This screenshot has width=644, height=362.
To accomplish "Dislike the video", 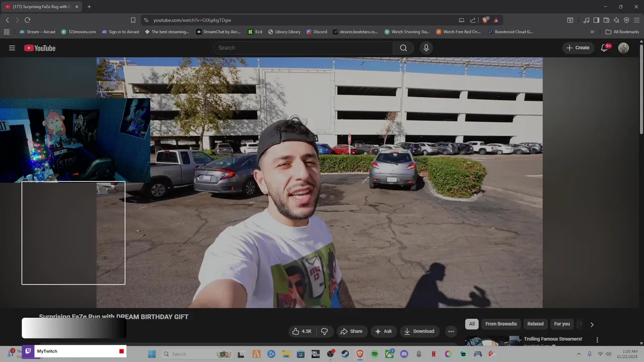I will click(x=325, y=331).
